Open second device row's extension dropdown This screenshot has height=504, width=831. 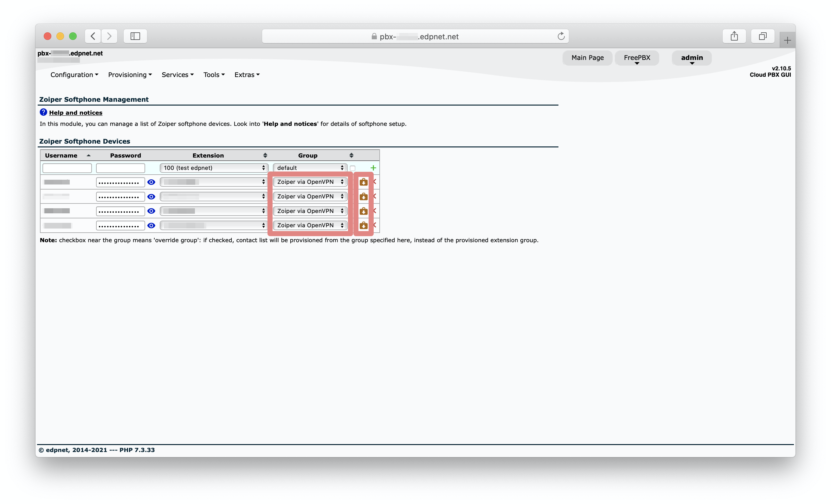click(214, 196)
